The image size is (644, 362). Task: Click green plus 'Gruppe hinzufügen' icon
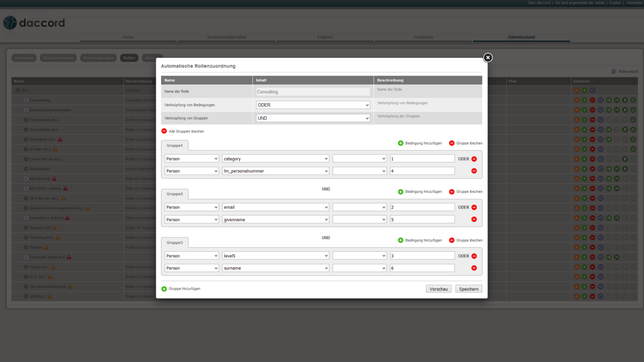(x=164, y=289)
